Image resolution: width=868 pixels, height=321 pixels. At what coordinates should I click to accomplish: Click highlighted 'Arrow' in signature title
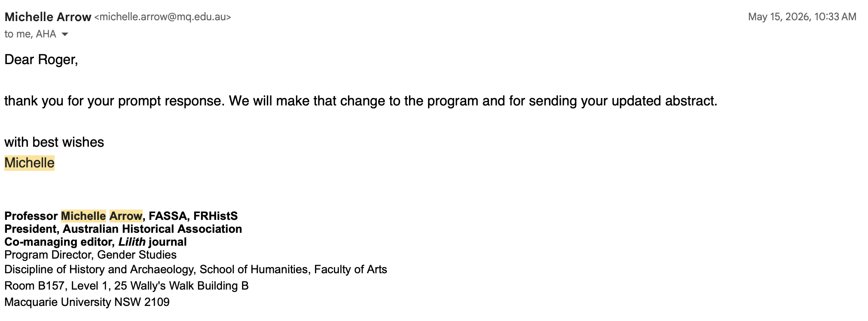click(126, 216)
